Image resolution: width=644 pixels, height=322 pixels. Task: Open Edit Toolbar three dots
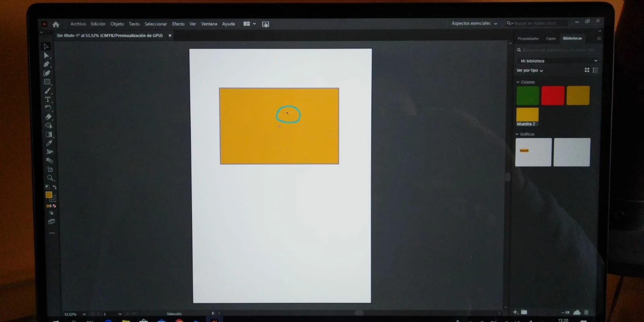(52, 233)
